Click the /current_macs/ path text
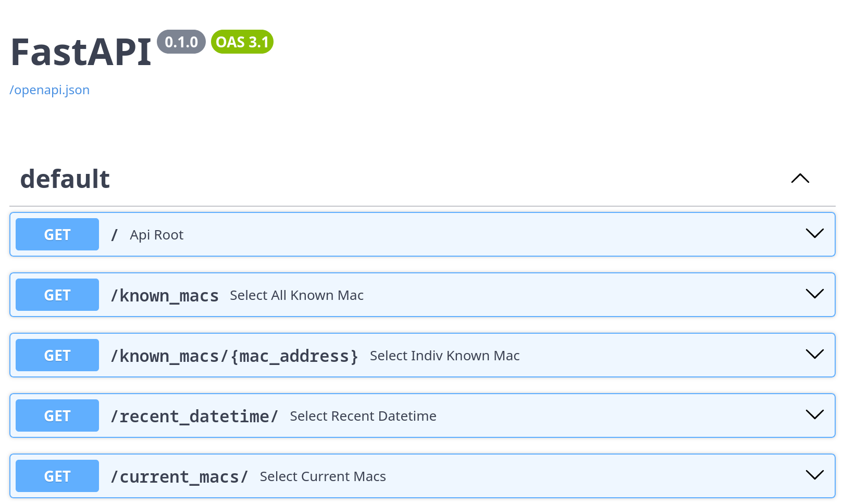Image resolution: width=843 pixels, height=504 pixels. (179, 477)
